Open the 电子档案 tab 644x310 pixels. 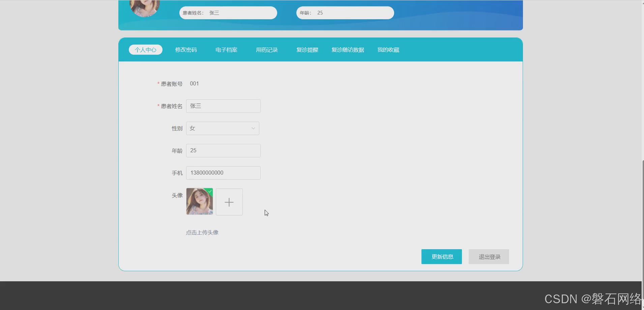(x=226, y=50)
